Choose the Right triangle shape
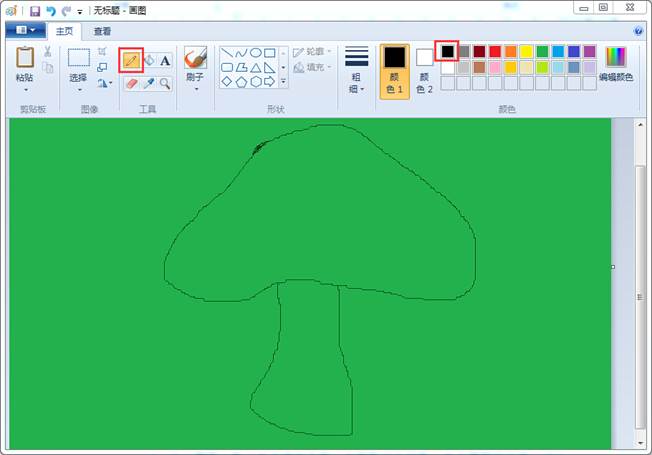This screenshot has height=455, width=652. click(x=270, y=67)
